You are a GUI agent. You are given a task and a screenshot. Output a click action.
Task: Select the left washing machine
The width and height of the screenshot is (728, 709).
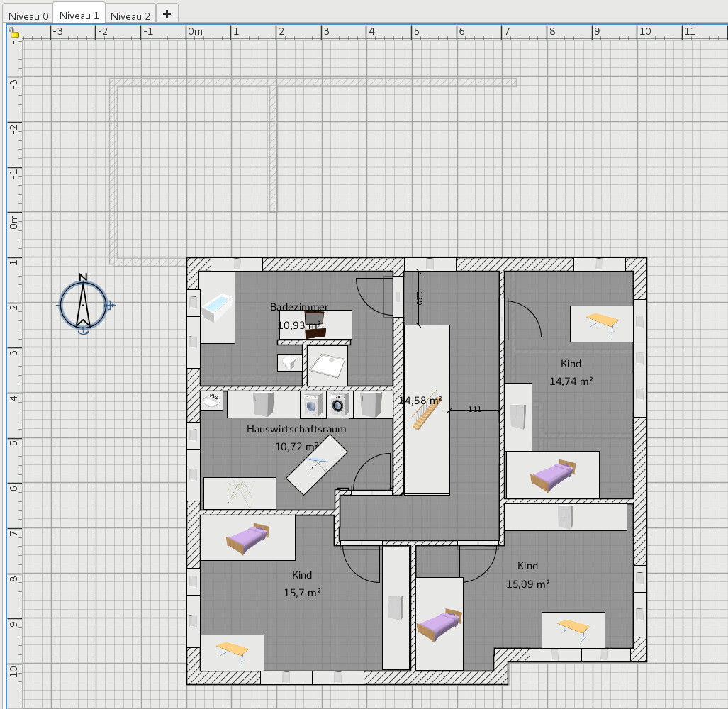click(x=312, y=405)
